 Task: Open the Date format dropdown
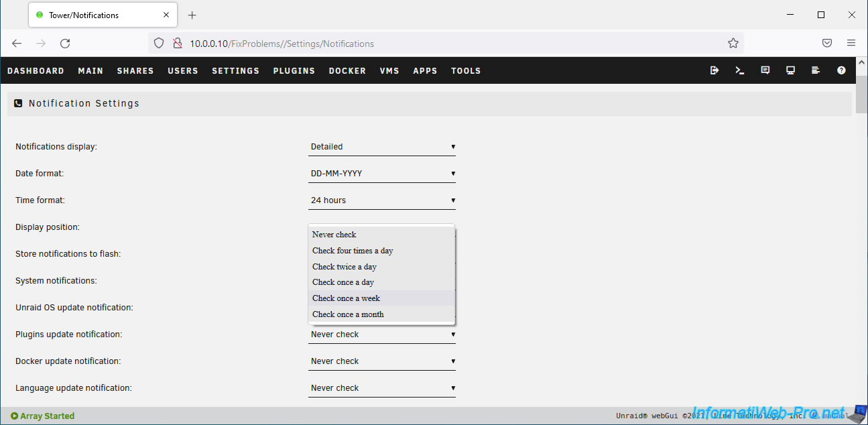point(382,174)
